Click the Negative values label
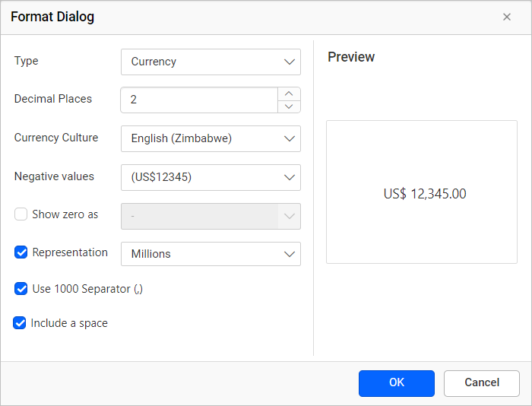The image size is (532, 406). pyautogui.click(x=54, y=176)
